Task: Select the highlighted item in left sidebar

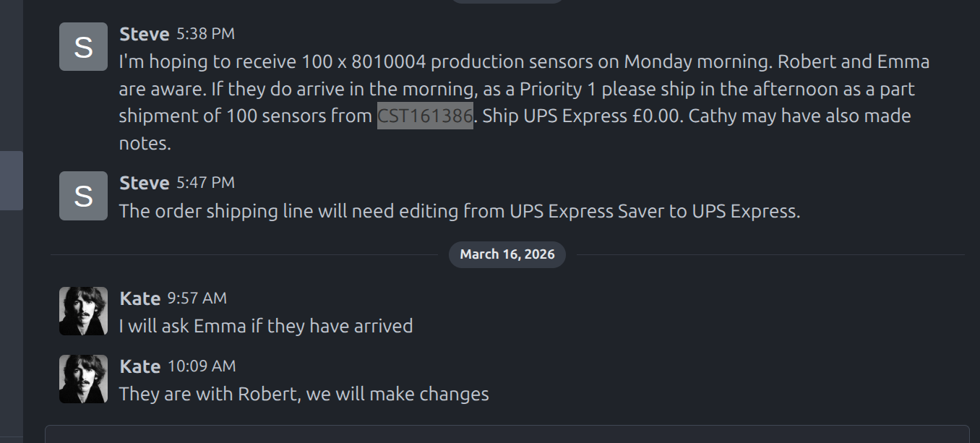Action: (x=12, y=181)
